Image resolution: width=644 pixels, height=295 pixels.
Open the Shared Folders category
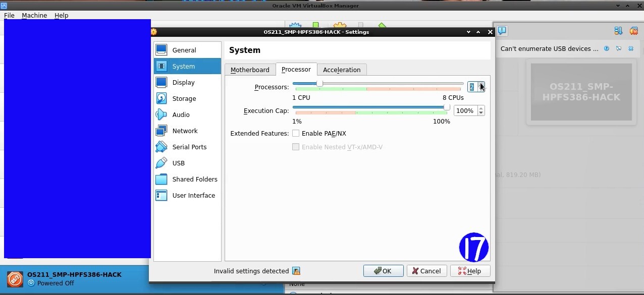[x=187, y=179]
